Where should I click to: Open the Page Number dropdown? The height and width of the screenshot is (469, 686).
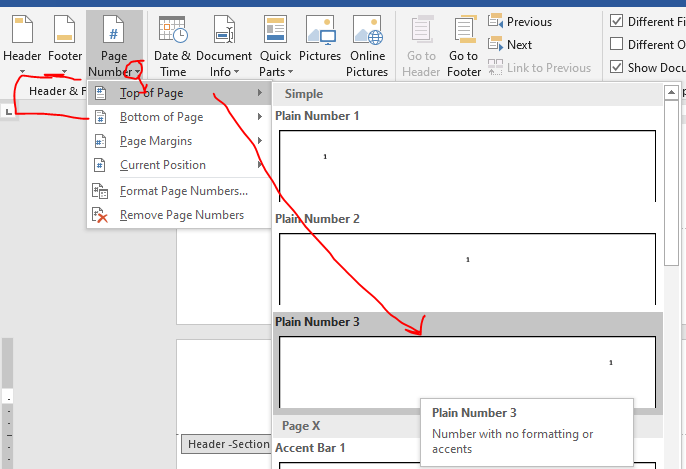tap(114, 45)
